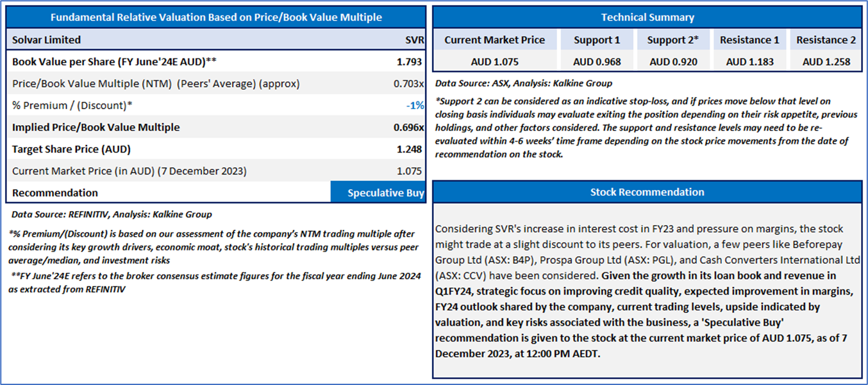Click the Fundamental Relative Valuation title bar
This screenshot has width=868, height=385.
(216, 17)
